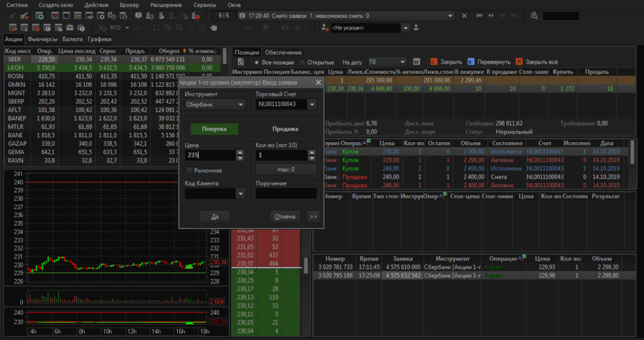Viewport: 644px width, 340px height.
Task: Click the search magnifier icon in top toolbar
Action: coord(535,15)
